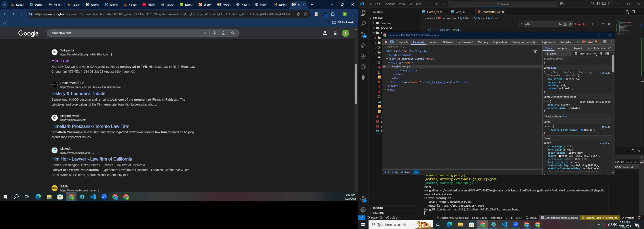Viewport: 644px width, 229px height.
Task: Show more Styles sidebar tabs chevron
Action: (x=610, y=48)
